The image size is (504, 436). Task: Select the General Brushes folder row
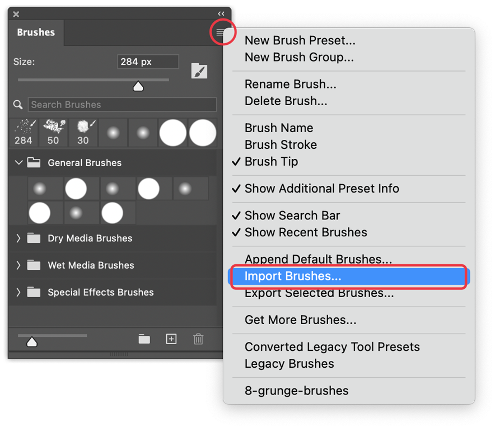coord(113,162)
